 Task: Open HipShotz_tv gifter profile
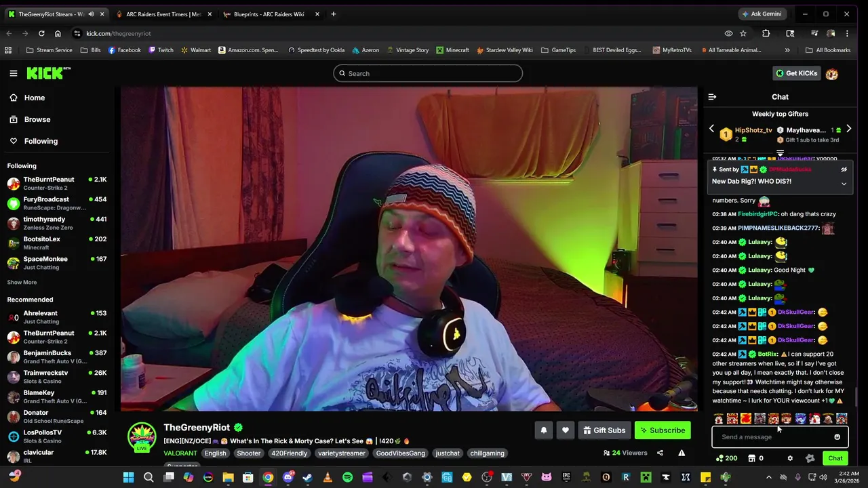[753, 130]
